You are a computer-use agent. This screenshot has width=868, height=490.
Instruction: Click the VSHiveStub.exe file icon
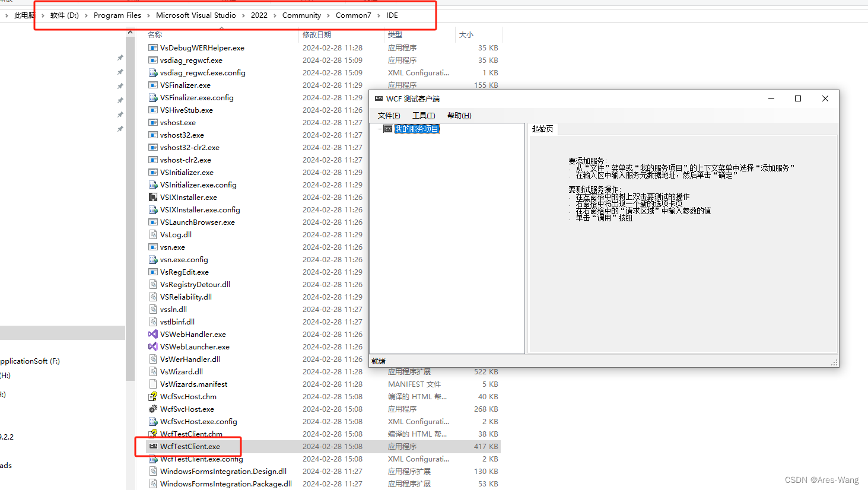coord(153,110)
